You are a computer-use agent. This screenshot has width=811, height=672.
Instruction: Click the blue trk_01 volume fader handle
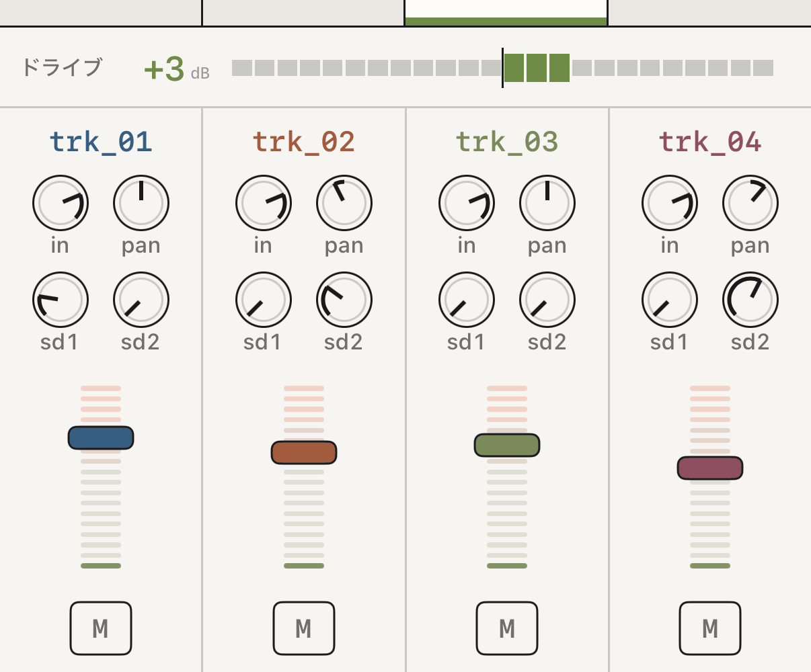tap(101, 437)
